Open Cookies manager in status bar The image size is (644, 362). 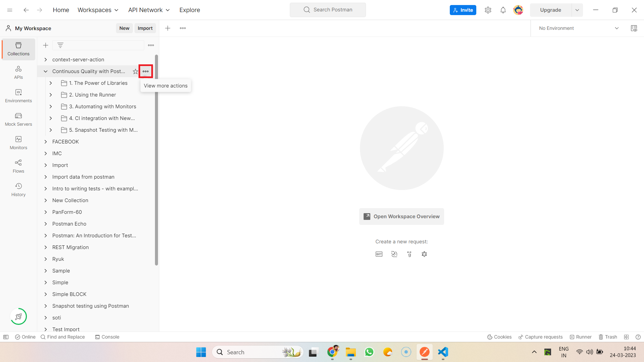[x=499, y=337]
